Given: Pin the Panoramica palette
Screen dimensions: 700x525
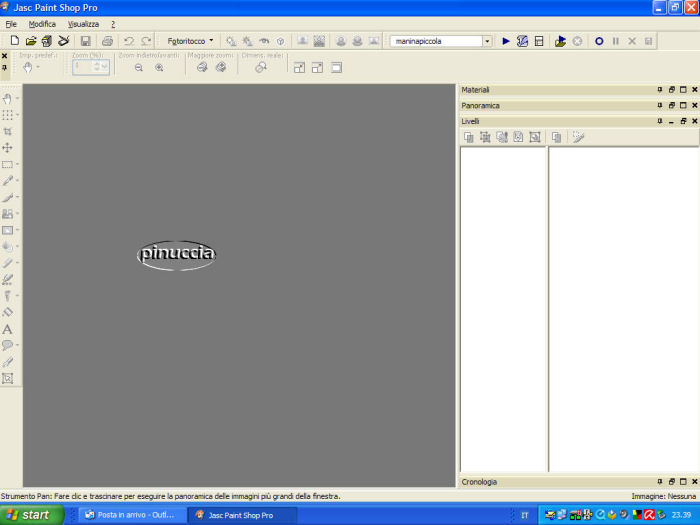Looking at the screenshot, I should (660, 105).
